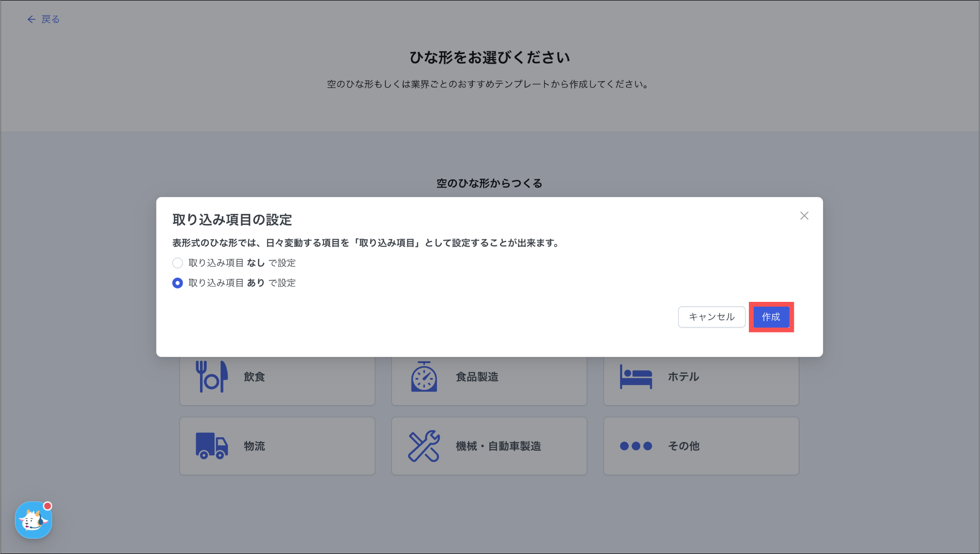Image resolution: width=980 pixels, height=554 pixels.
Task: Choose the その他 template label
Action: [x=683, y=446]
